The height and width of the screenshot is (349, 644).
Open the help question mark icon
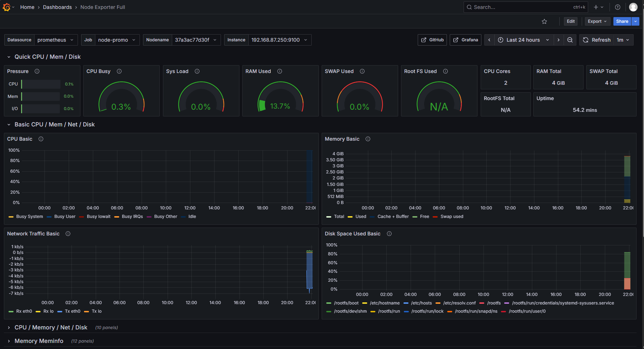coord(618,7)
